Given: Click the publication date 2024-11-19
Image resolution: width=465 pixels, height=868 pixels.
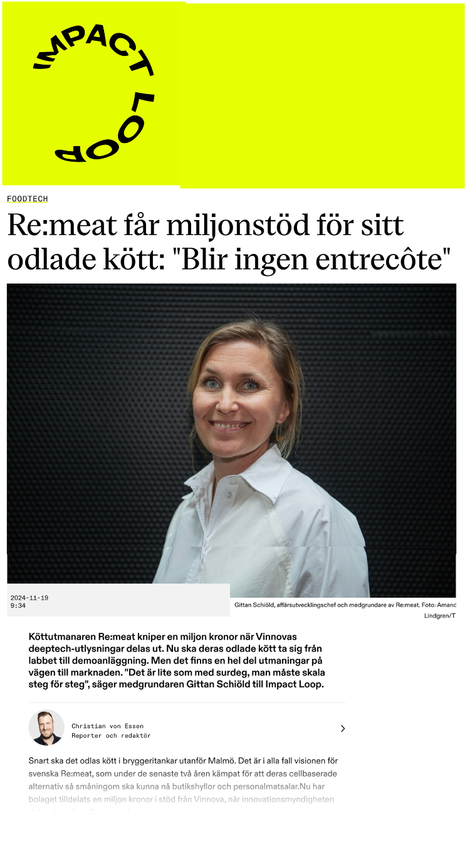Looking at the screenshot, I should 29,598.
